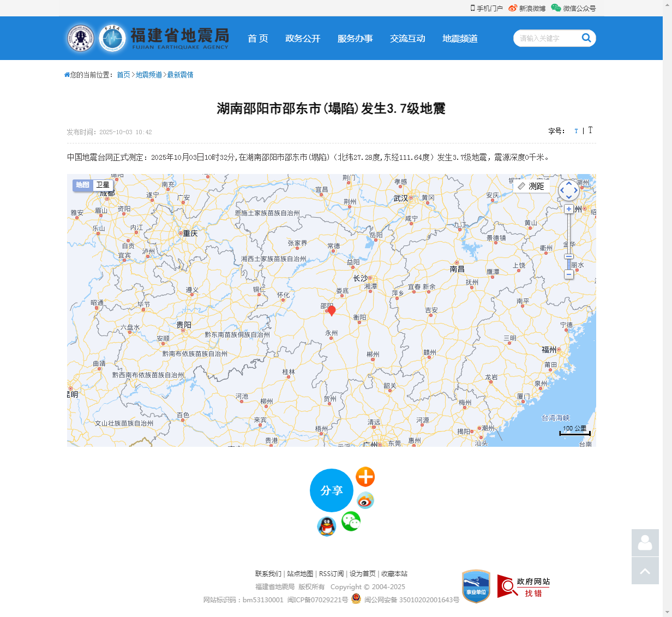Viewport: 672px width, 617px height.
Task: Click the map pan direction control
Action: [569, 190]
